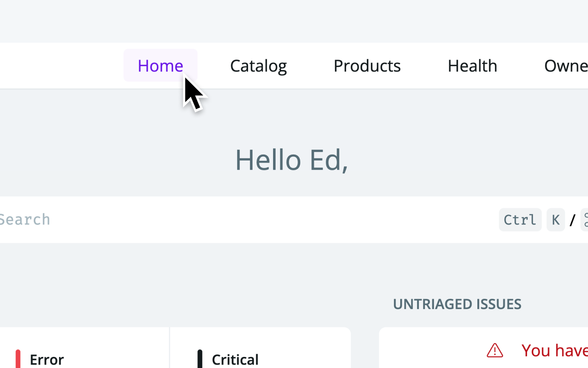Open the untriaged issues alert card
Viewport: 588px width, 368px height.
(x=484, y=348)
